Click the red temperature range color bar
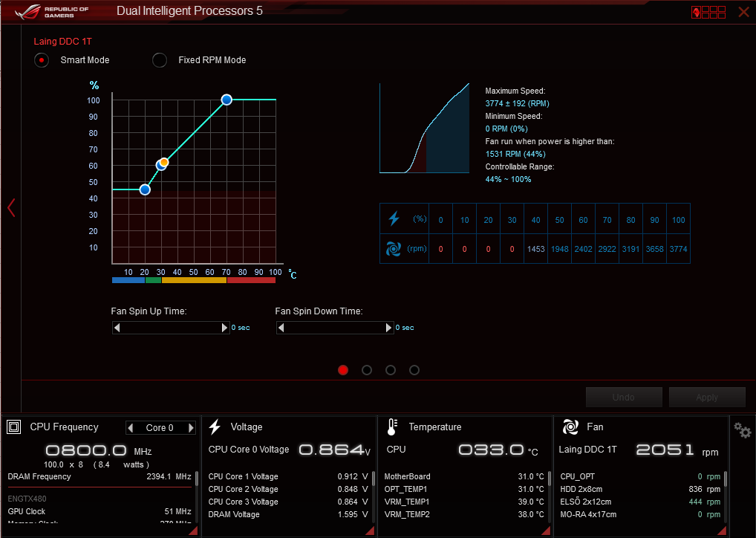756x538 pixels. [x=251, y=280]
